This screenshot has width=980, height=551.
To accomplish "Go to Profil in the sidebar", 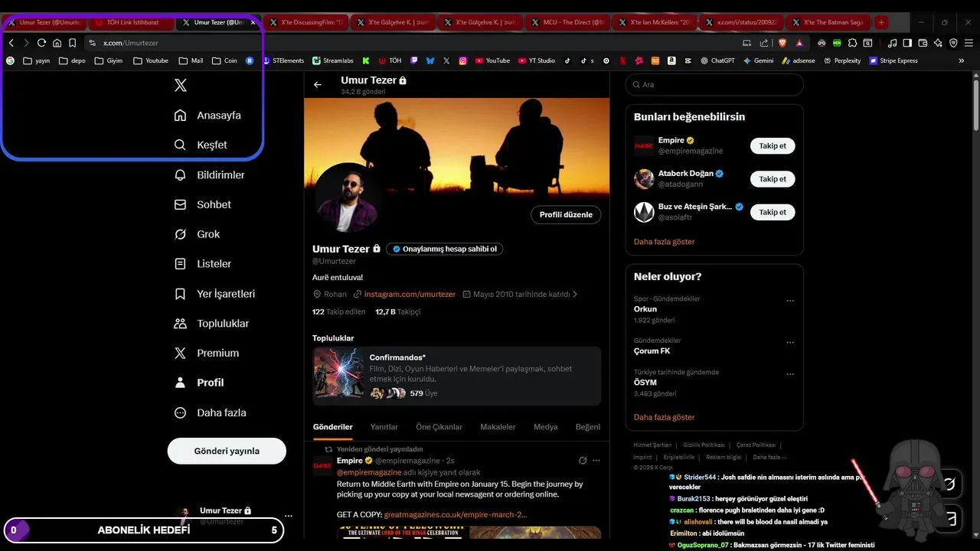I will click(x=199, y=383).
